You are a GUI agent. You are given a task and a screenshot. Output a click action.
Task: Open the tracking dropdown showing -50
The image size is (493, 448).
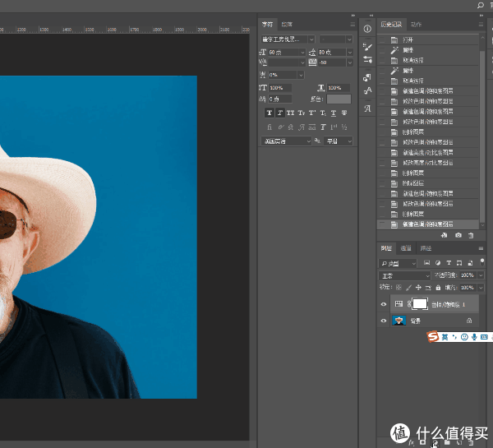point(350,62)
